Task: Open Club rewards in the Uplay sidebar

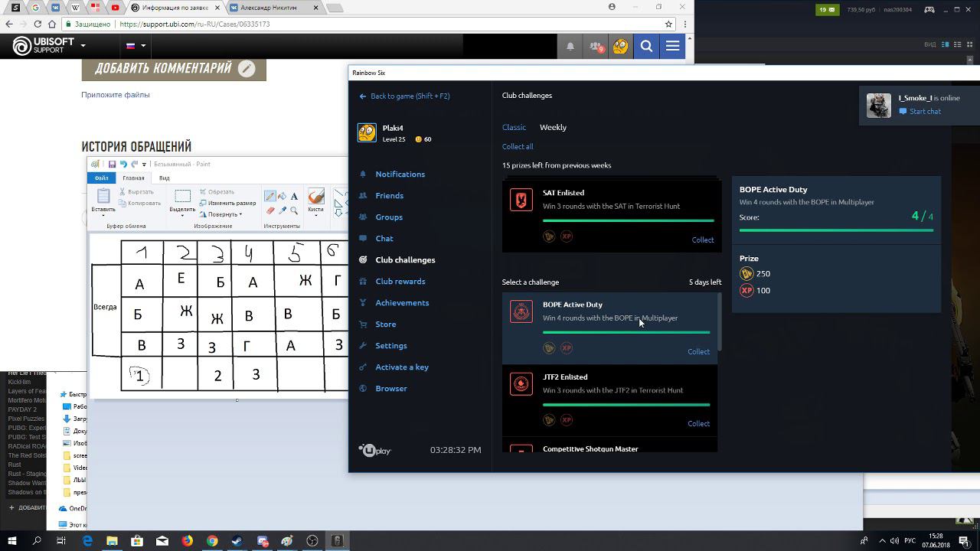Action: (x=400, y=281)
